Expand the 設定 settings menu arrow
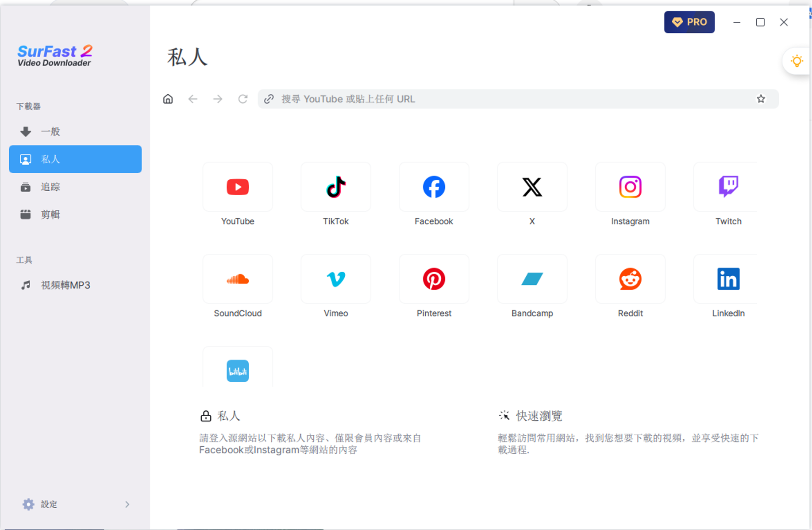The height and width of the screenshot is (530, 812). click(x=127, y=504)
